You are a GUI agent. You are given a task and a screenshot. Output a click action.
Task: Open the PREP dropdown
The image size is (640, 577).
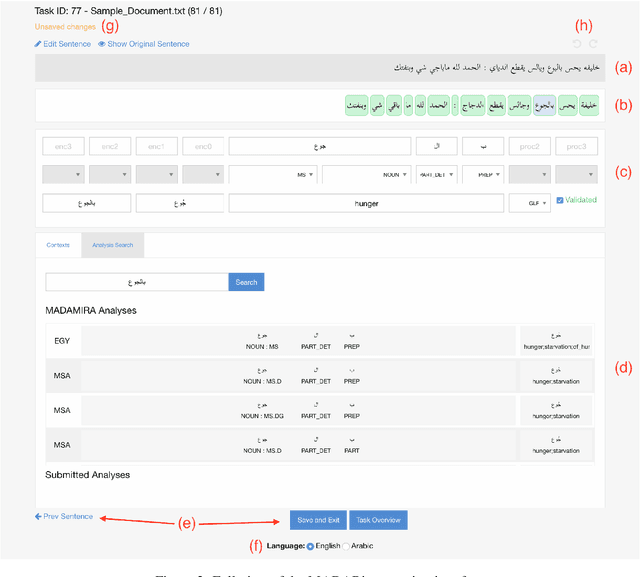[483, 175]
